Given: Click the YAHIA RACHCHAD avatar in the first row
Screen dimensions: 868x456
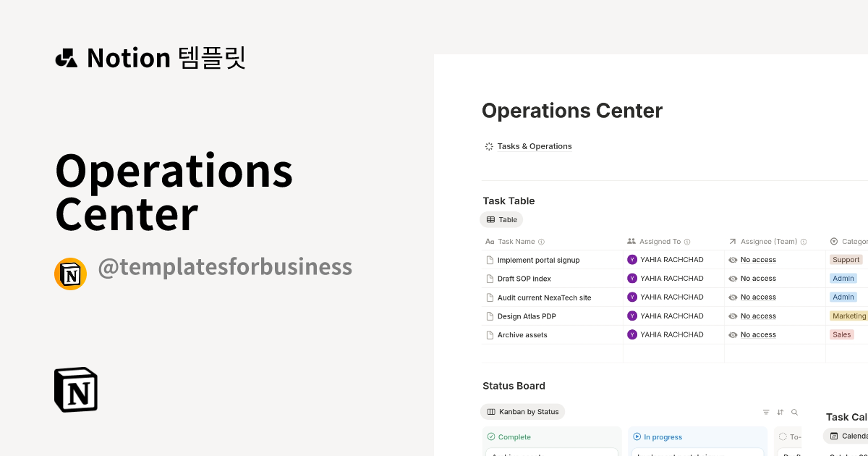Looking at the screenshot, I should (632, 259).
